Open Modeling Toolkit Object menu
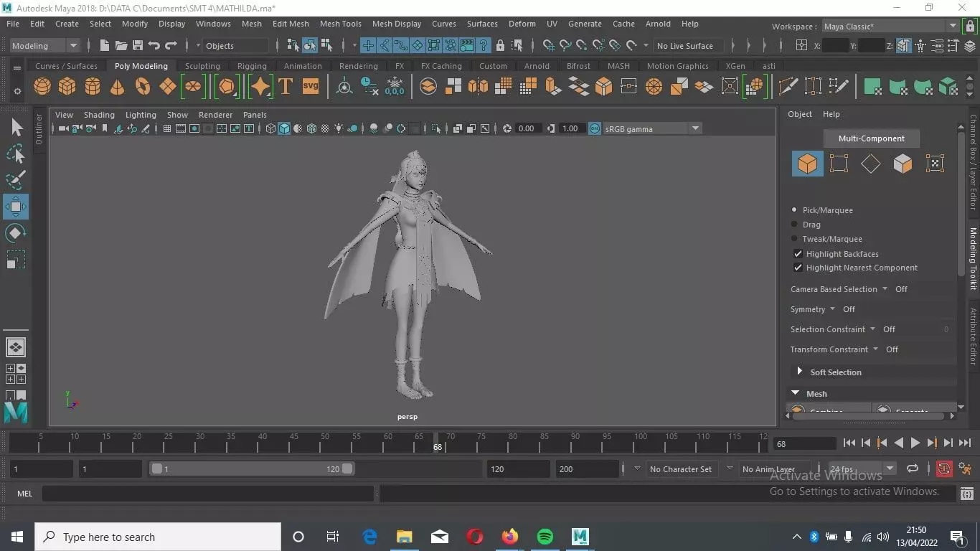This screenshot has width=980, height=551. [x=800, y=114]
